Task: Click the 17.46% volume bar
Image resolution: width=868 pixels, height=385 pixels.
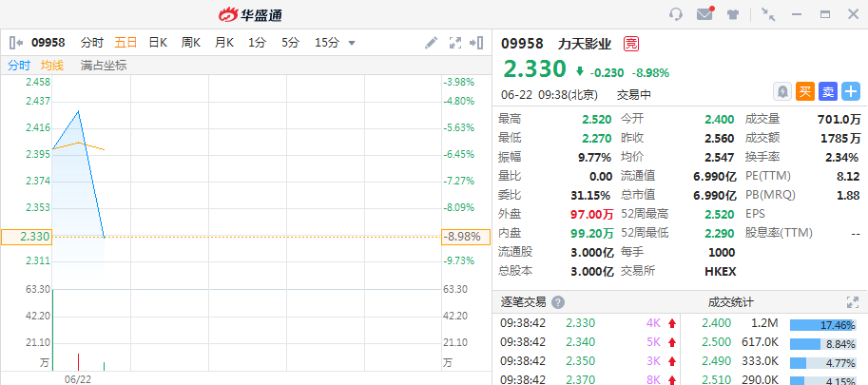Action: [822, 325]
